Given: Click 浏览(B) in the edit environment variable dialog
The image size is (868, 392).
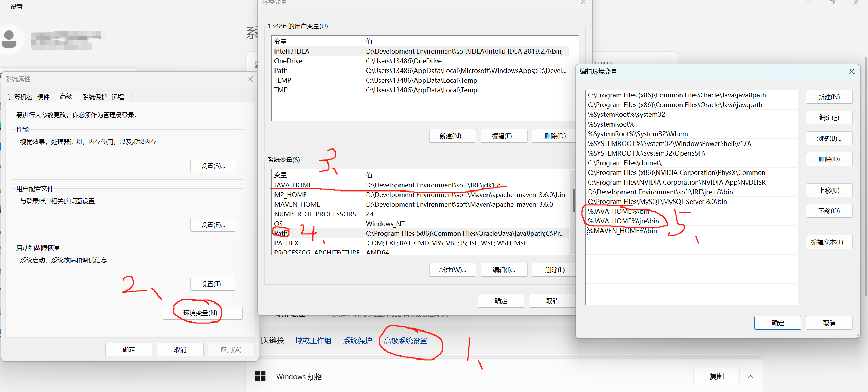Looking at the screenshot, I should (829, 138).
